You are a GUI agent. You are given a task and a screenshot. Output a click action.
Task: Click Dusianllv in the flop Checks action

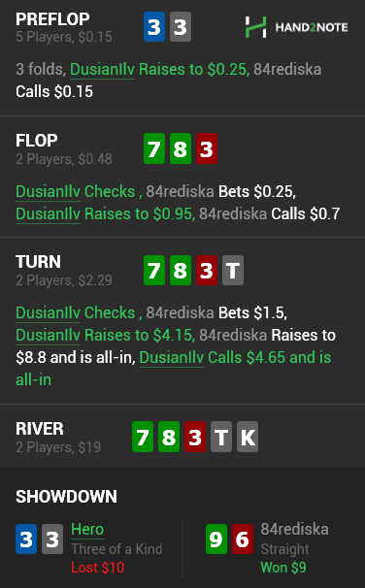(48, 191)
